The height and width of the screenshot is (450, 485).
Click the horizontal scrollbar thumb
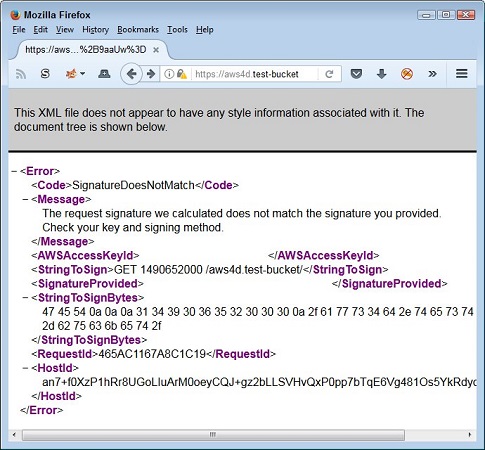click(x=213, y=435)
